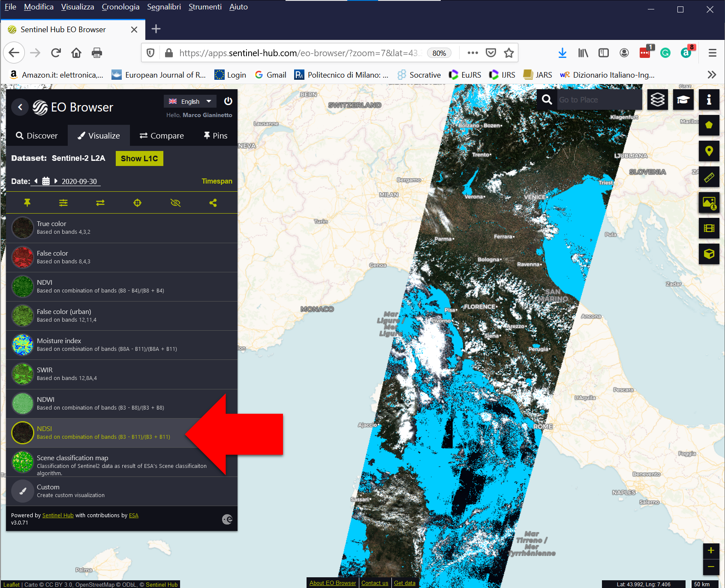Open the share icon in layer toolbar
This screenshot has width=725, height=588.
[213, 203]
